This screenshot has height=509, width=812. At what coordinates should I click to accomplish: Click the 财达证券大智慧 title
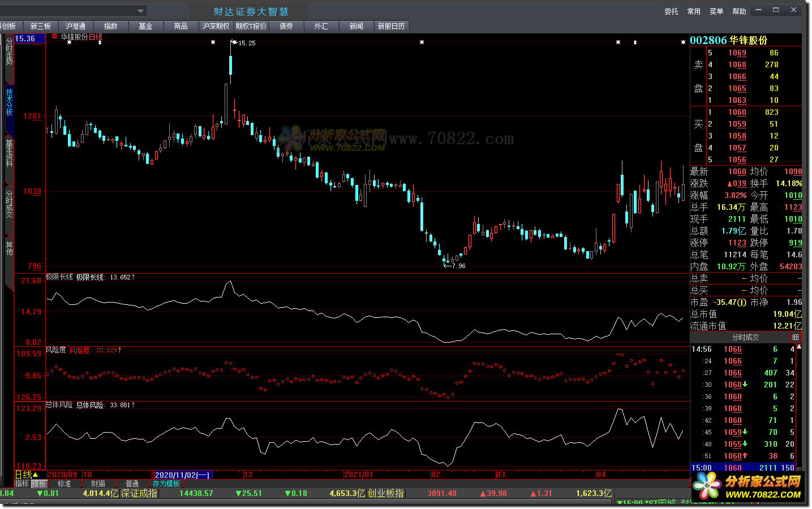point(251,11)
